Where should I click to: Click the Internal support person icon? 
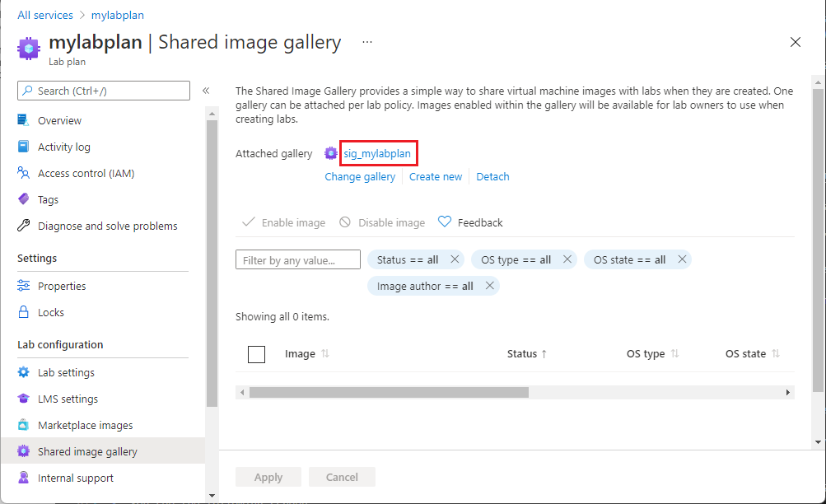pyautogui.click(x=23, y=477)
